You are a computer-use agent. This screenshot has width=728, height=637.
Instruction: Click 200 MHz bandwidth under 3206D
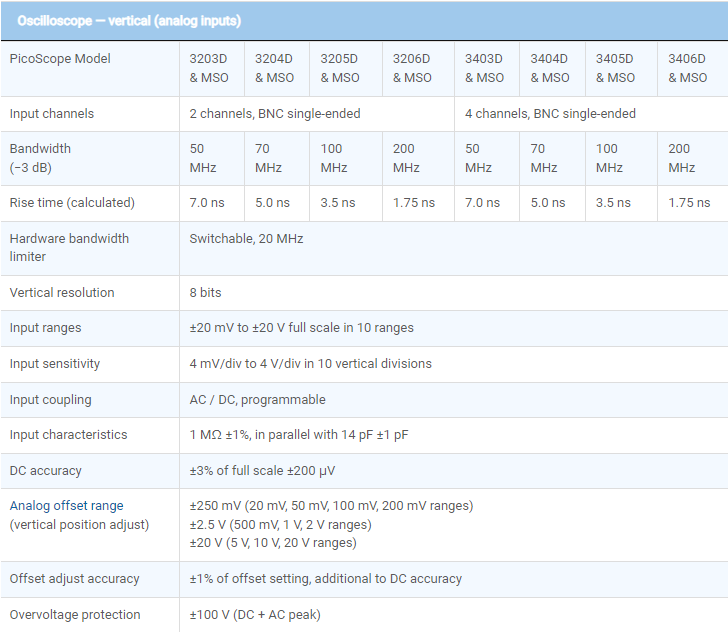[406, 158]
